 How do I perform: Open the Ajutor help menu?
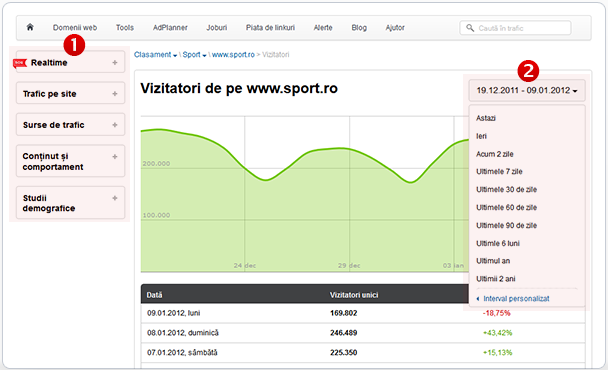(395, 28)
